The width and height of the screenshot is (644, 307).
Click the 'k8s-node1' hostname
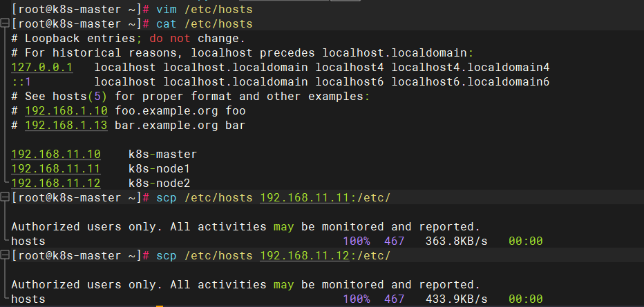coord(160,168)
